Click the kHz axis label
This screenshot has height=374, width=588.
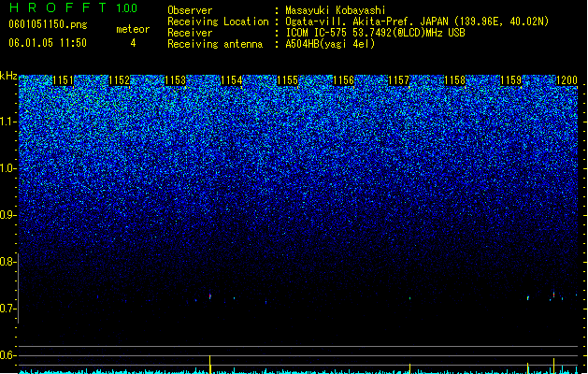coord(8,76)
